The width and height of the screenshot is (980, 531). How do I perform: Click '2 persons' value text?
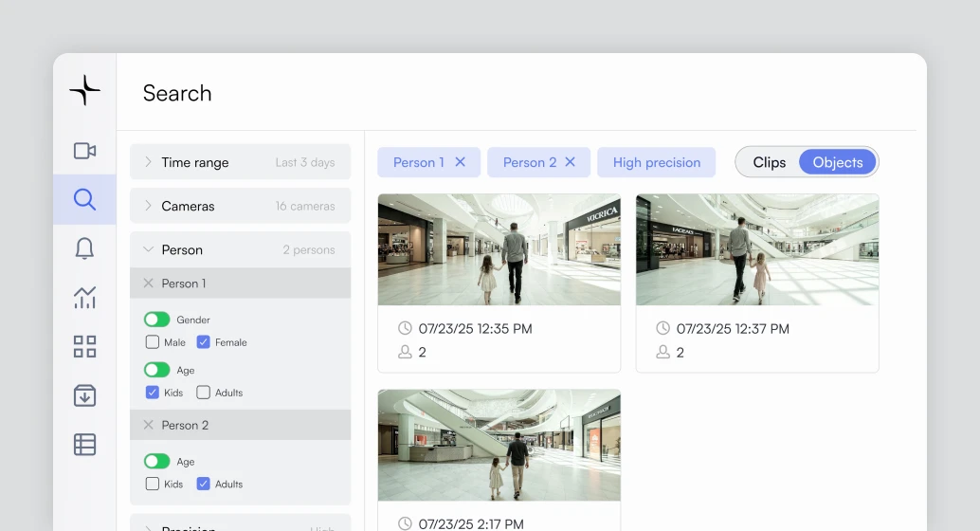point(309,250)
